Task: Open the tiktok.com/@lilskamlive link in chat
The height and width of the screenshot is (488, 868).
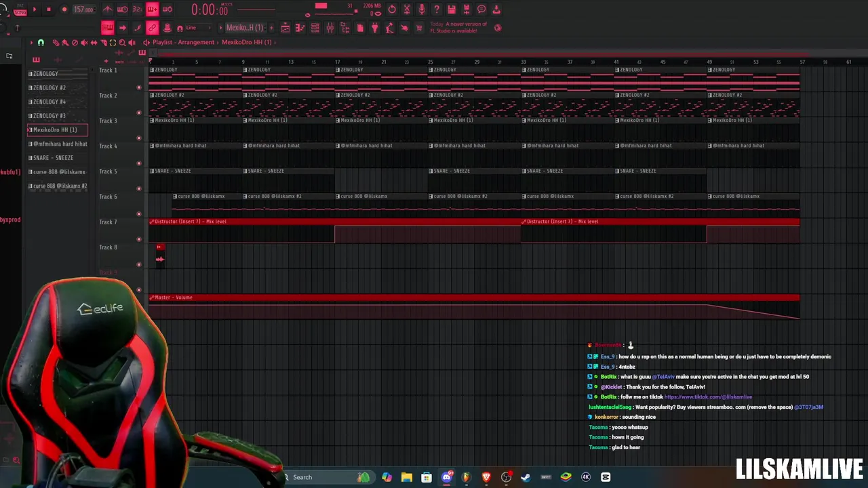Action: pos(708,397)
